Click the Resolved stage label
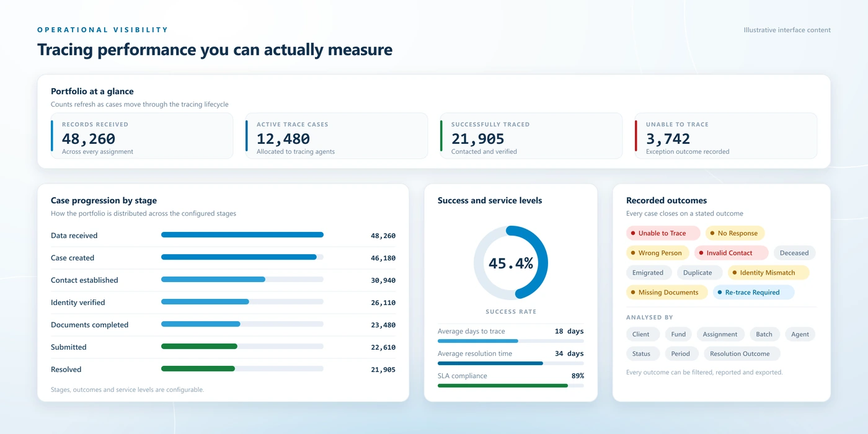The height and width of the screenshot is (434, 868). 66,370
